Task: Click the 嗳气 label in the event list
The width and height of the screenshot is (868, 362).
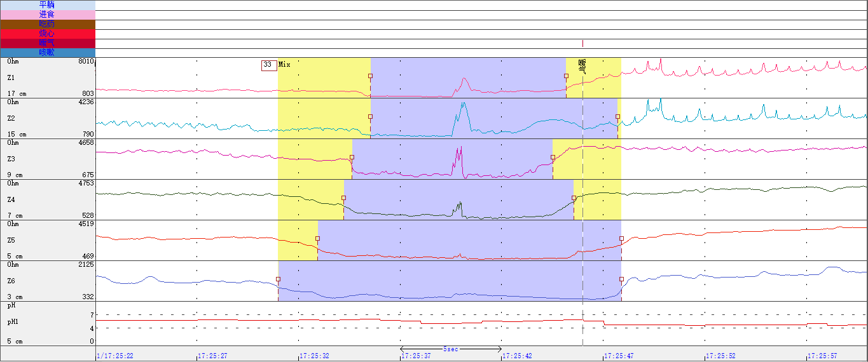Action: pos(47,43)
